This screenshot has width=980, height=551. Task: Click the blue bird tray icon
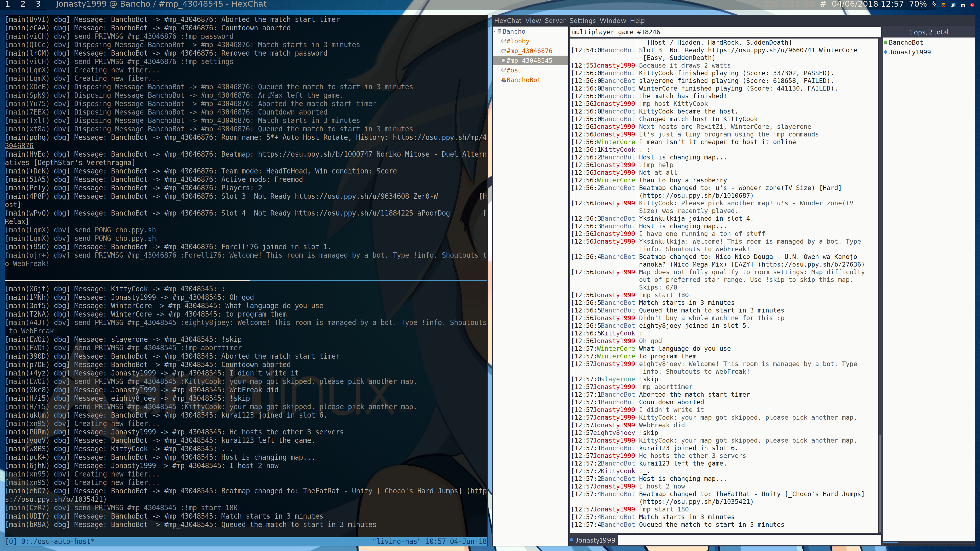click(x=953, y=5)
